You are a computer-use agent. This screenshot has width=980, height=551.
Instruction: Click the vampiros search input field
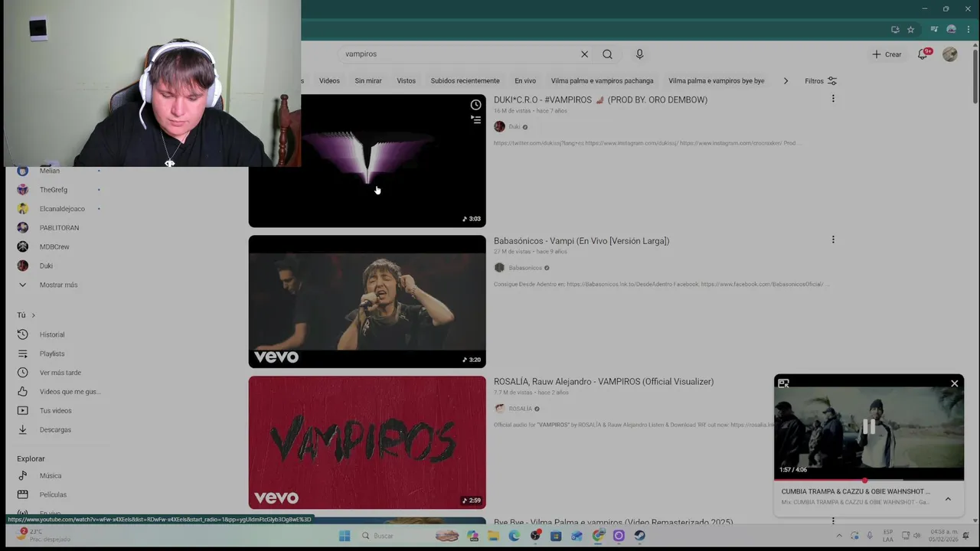(x=458, y=54)
